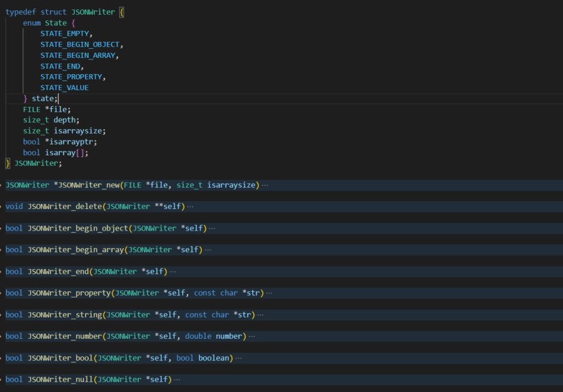The width and height of the screenshot is (563, 392).
Task: Click the '*str' parameter in JSONWriter_property
Action: click(251, 293)
